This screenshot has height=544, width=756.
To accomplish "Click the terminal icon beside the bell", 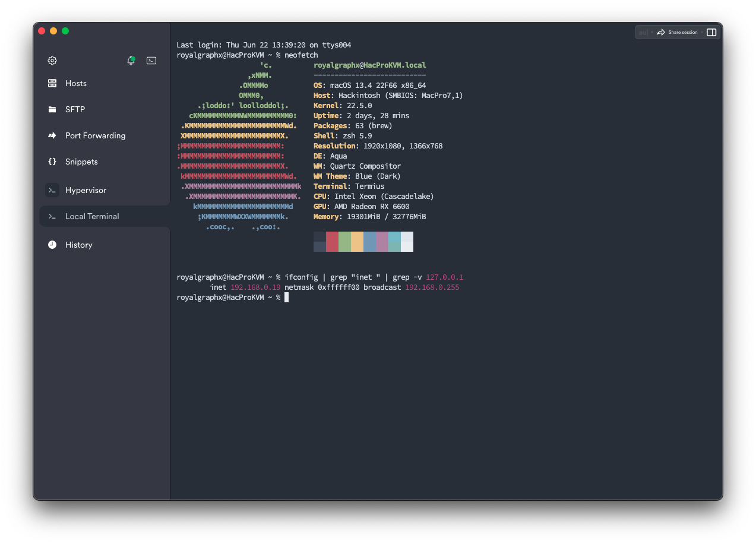I will coord(151,61).
